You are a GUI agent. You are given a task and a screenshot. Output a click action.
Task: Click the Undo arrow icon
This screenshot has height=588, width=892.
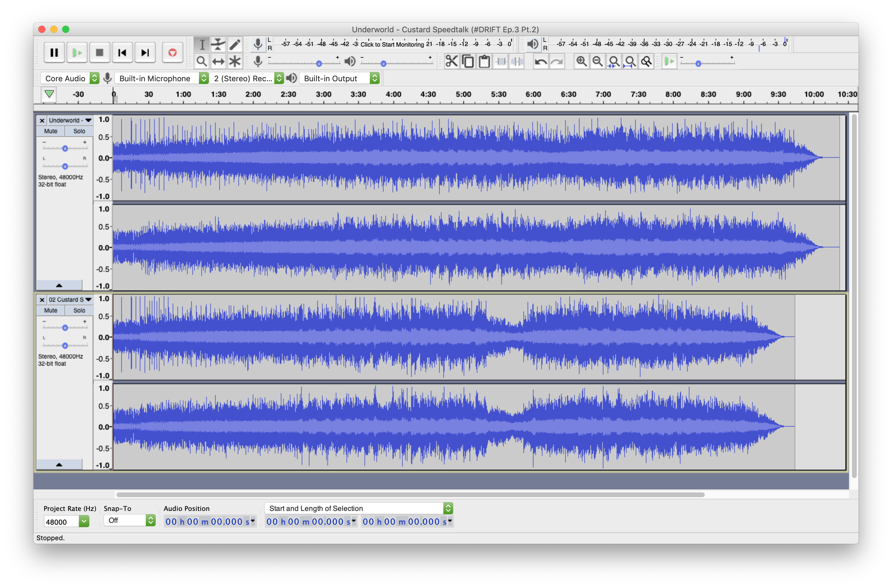(540, 61)
